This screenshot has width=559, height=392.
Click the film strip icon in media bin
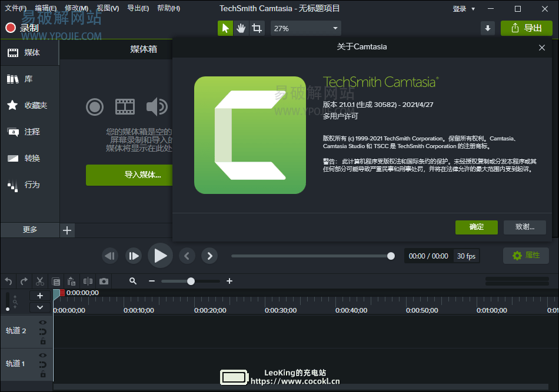[125, 107]
